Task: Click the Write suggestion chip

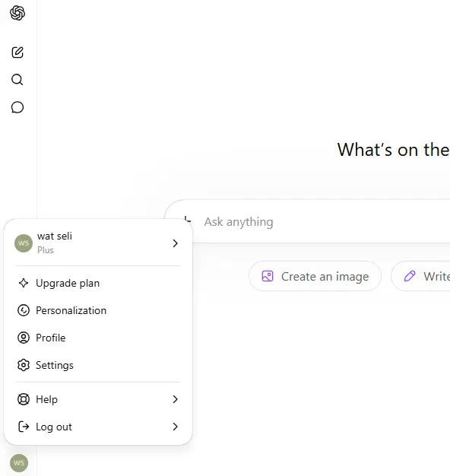Action: coord(421,276)
